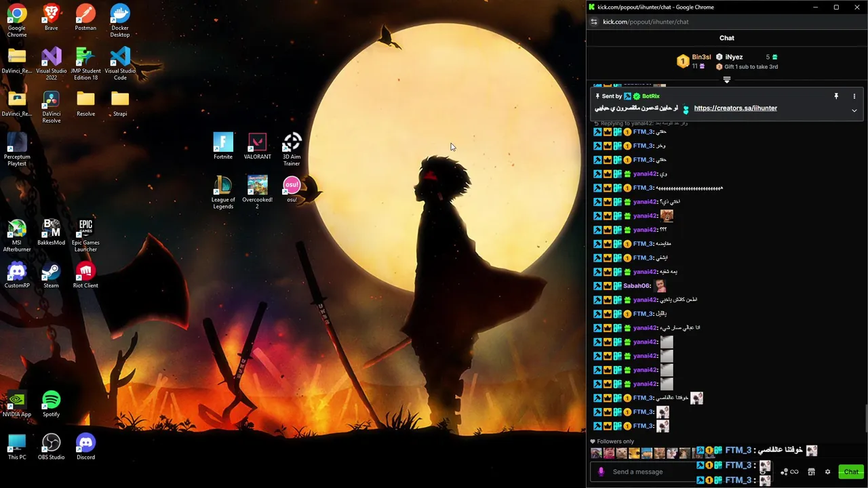Launch the Epic Games Launcher shortcut
The width and height of the screenshot is (868, 488).
[x=85, y=235]
